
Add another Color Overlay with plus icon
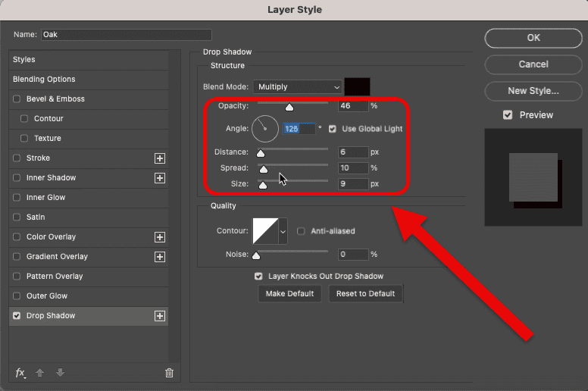click(160, 237)
